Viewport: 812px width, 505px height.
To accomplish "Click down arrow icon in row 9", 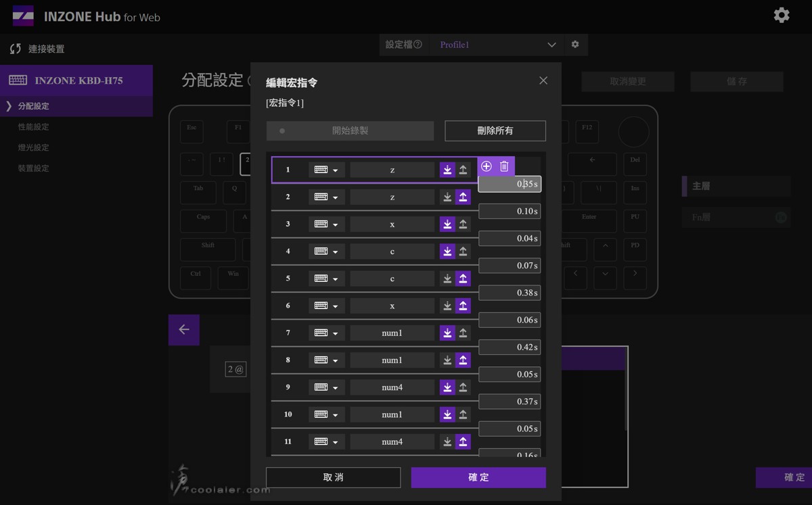I will (x=447, y=387).
